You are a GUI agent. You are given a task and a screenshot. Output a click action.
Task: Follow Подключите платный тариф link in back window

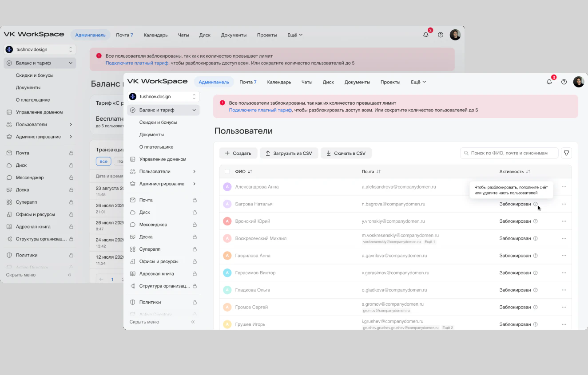click(x=137, y=63)
